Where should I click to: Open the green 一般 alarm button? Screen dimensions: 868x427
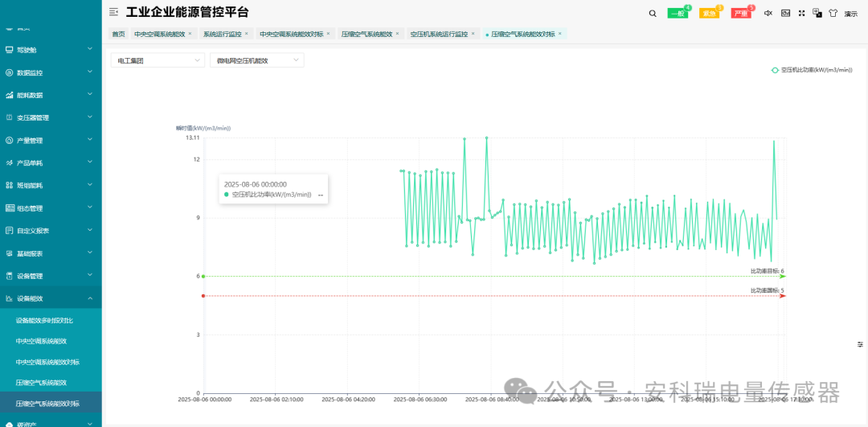pos(678,14)
